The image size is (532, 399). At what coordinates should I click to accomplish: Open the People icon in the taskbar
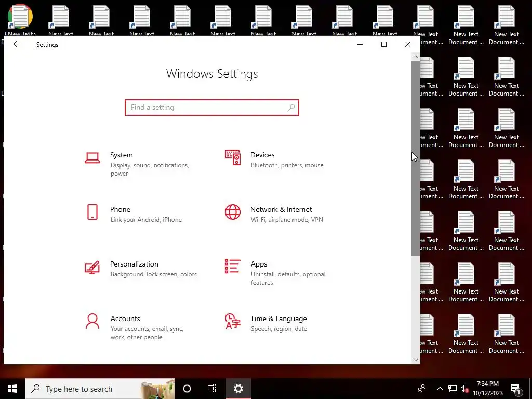[421, 389]
